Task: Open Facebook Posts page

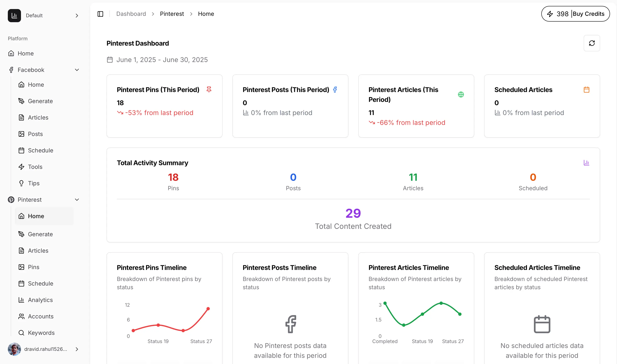Action: 44,134
